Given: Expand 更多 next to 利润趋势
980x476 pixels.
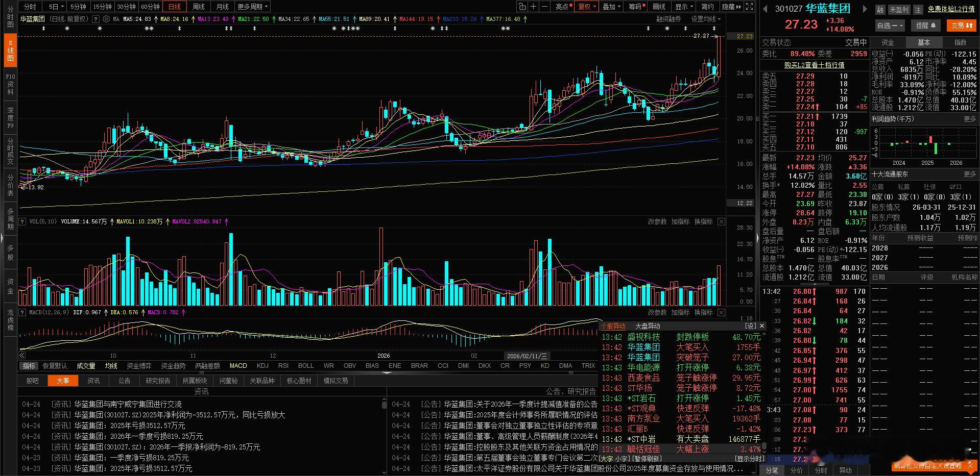Looking at the screenshot, I should (969, 119).
